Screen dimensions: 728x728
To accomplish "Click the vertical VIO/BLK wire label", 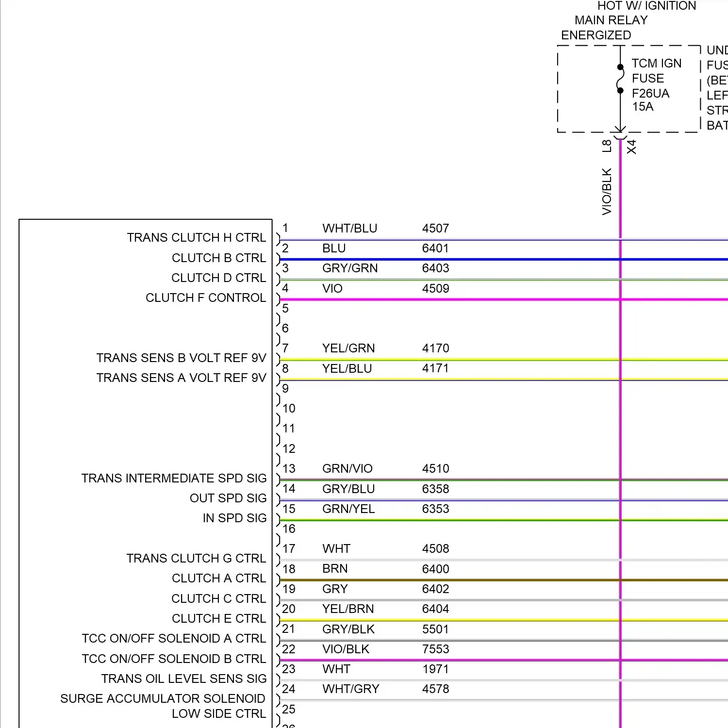I will point(607,192).
